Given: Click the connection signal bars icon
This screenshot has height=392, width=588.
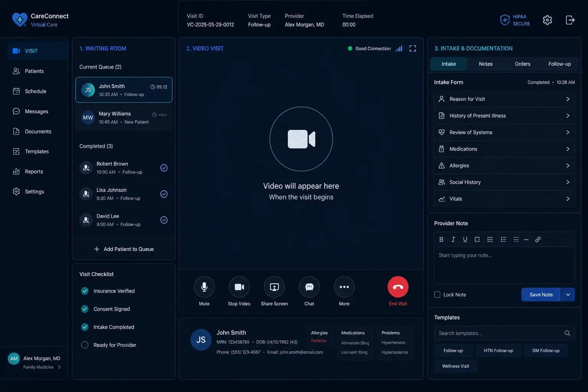Looking at the screenshot, I should pos(399,49).
